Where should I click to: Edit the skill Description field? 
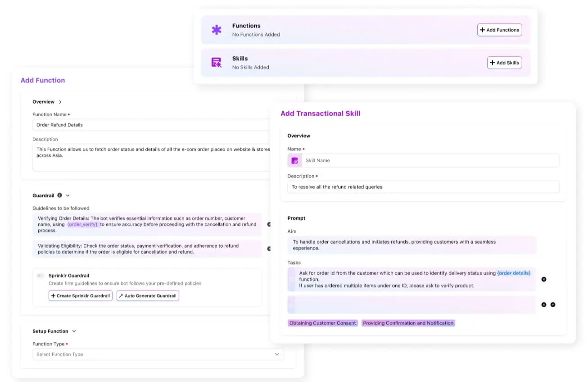(423, 187)
